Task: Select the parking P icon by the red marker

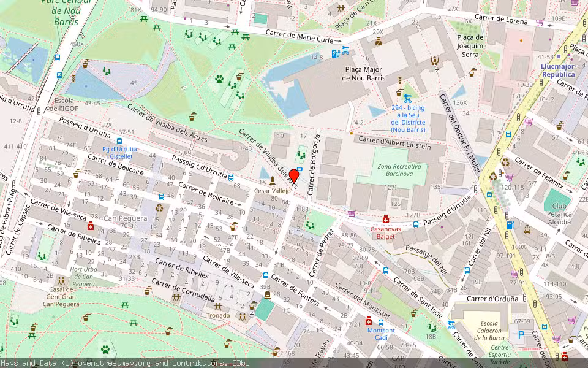Action: click(300, 169)
